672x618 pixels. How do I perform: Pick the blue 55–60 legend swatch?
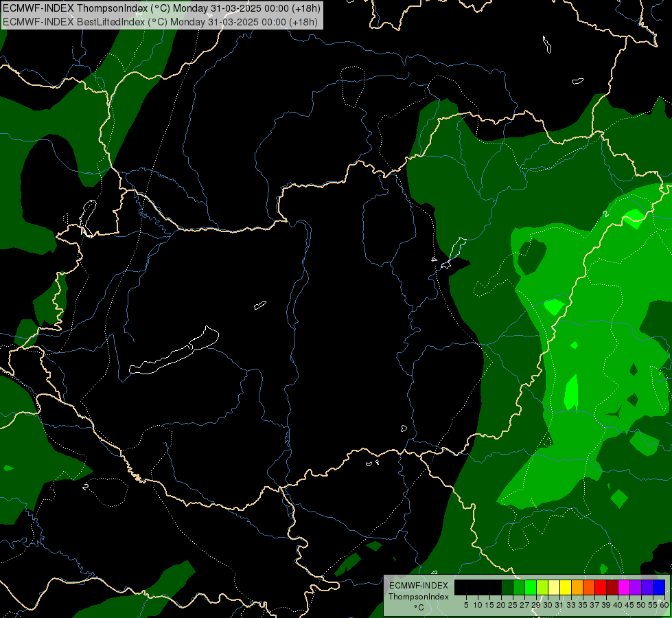658,587
